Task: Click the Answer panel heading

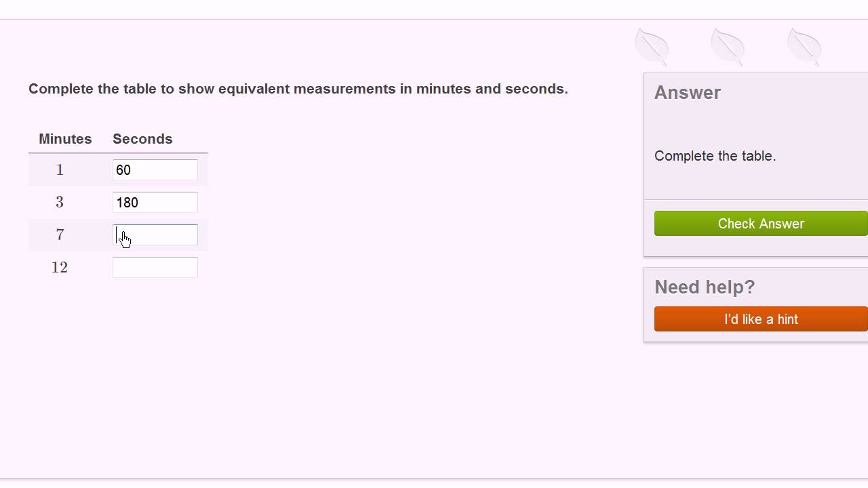Action: click(687, 93)
